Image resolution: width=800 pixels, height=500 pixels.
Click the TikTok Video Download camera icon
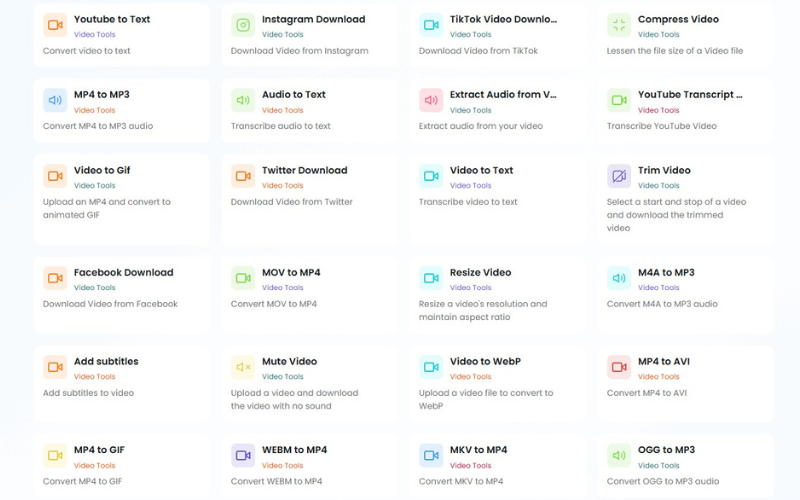[431, 25]
